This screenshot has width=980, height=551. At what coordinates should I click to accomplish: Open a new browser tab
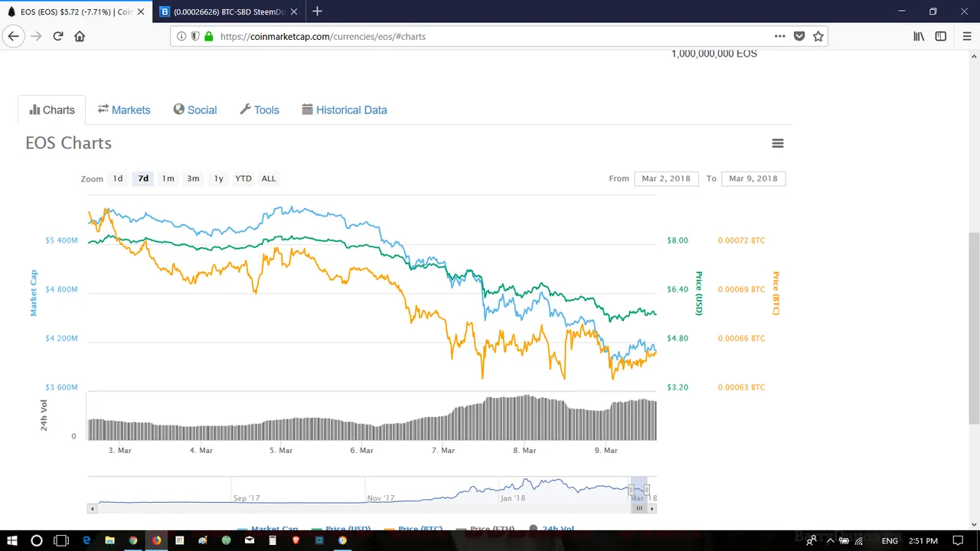[317, 11]
